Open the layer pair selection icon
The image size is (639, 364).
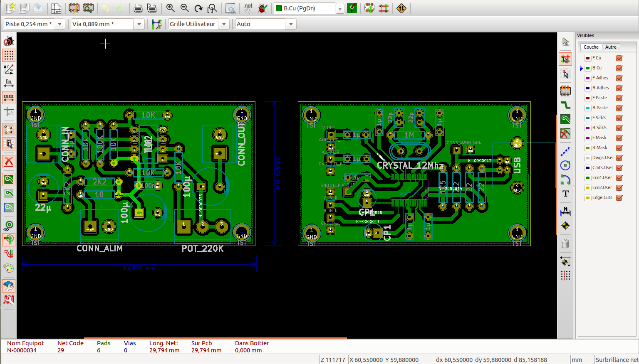pyautogui.click(x=352, y=8)
